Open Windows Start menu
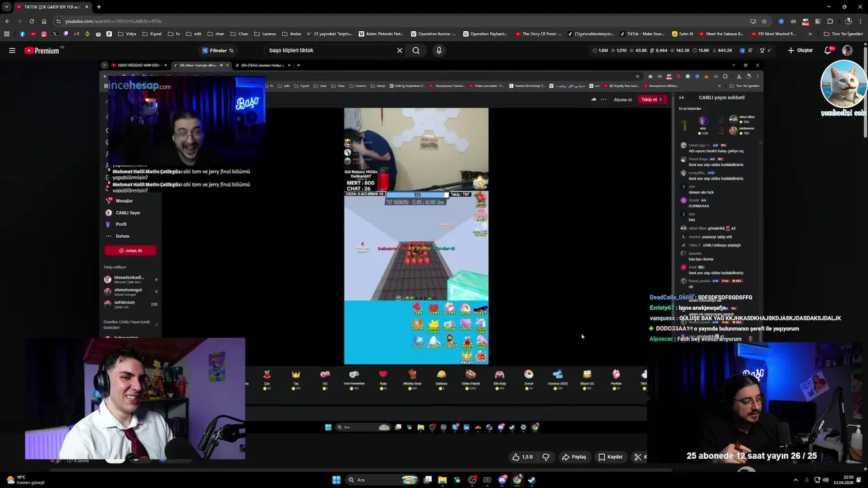Viewport: 868px width, 488px height. click(x=336, y=480)
